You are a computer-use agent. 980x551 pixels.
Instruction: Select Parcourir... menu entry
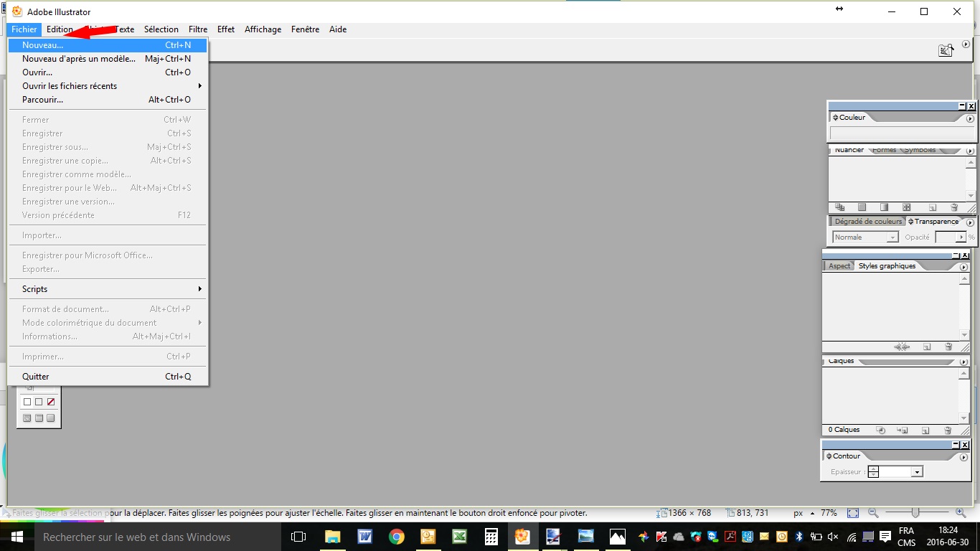(x=108, y=100)
